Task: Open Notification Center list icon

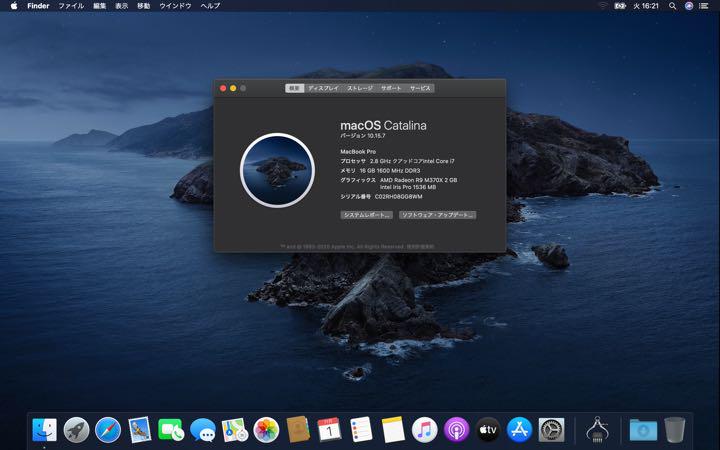Action: pos(703,6)
